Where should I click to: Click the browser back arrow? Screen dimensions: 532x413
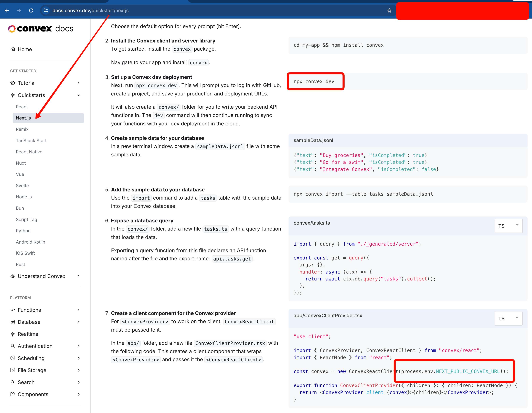coord(7,10)
